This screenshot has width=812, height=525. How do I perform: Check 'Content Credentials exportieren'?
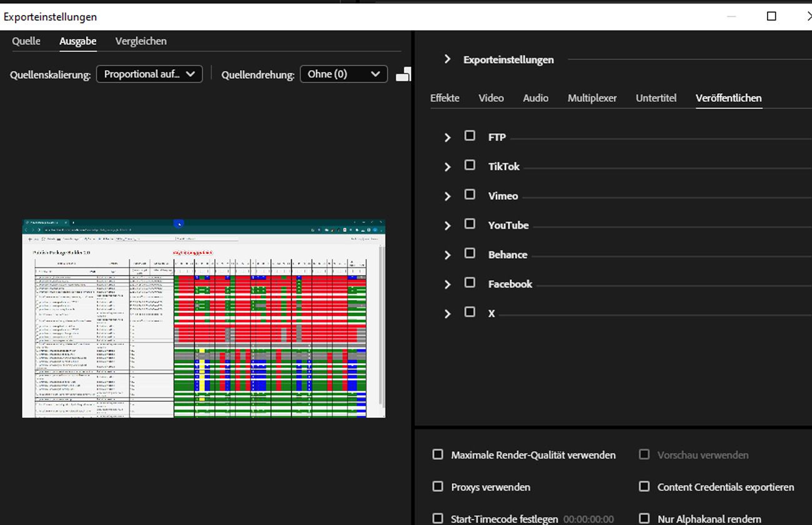643,486
